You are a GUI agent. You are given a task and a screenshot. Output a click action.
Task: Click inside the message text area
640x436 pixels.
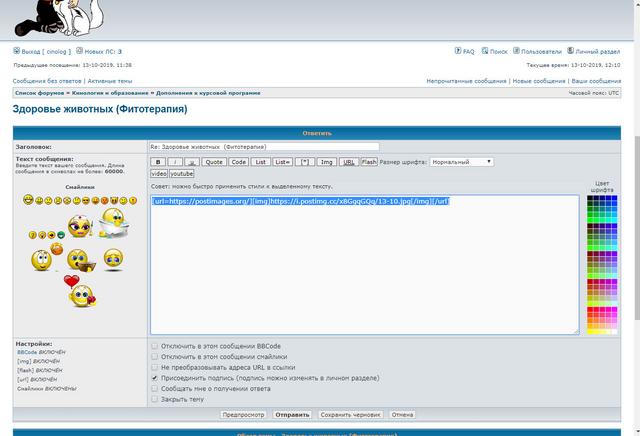coord(364,265)
